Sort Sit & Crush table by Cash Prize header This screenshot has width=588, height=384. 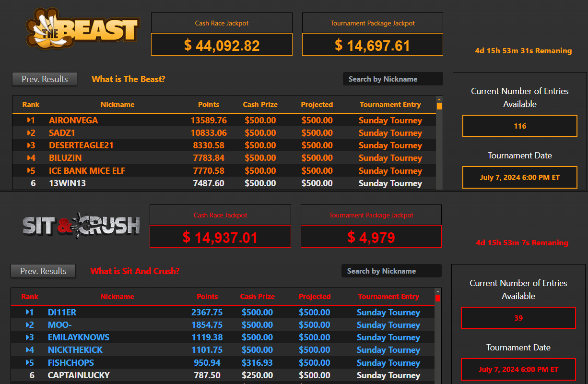(257, 297)
